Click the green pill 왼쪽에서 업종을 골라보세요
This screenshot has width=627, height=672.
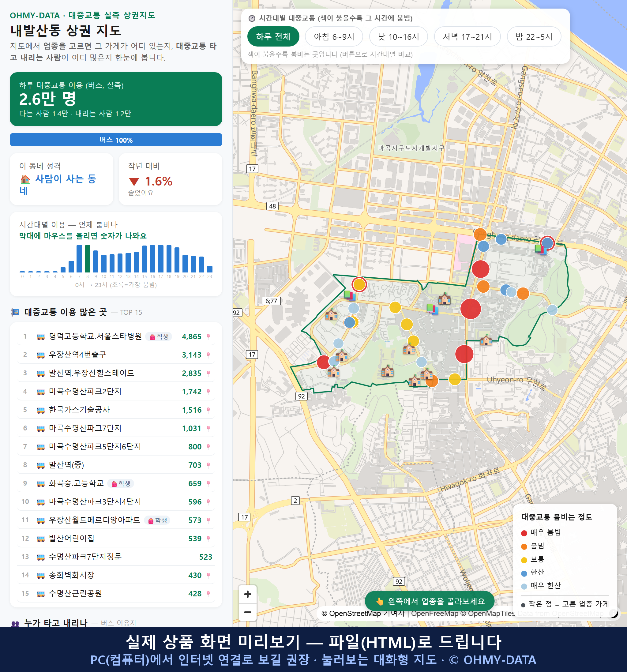click(x=430, y=601)
